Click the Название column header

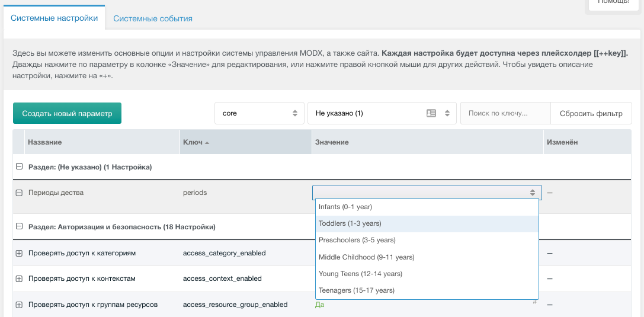102,142
